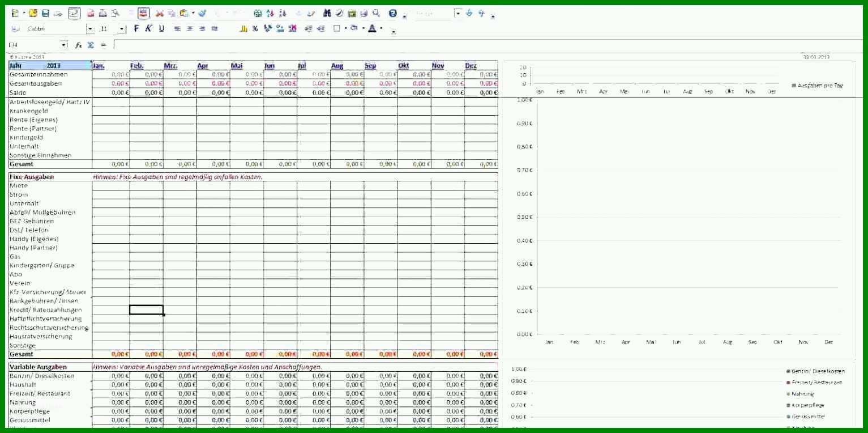868x433 pixels.
Task: Open the Styles and Formatting icon
Action: click(x=15, y=28)
